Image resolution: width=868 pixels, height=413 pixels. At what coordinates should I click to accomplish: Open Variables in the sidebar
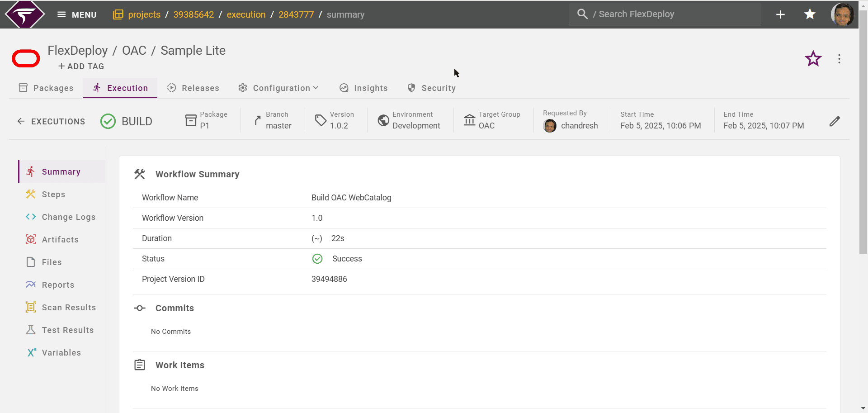(x=61, y=352)
